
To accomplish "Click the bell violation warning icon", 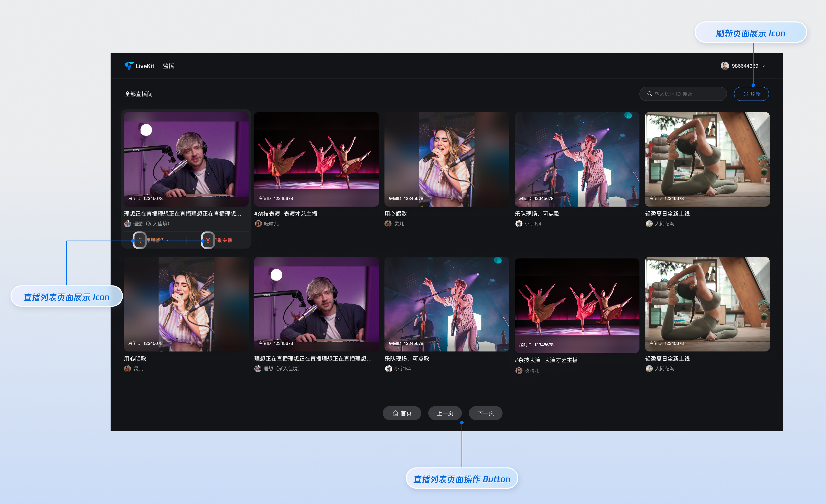I will click(140, 240).
